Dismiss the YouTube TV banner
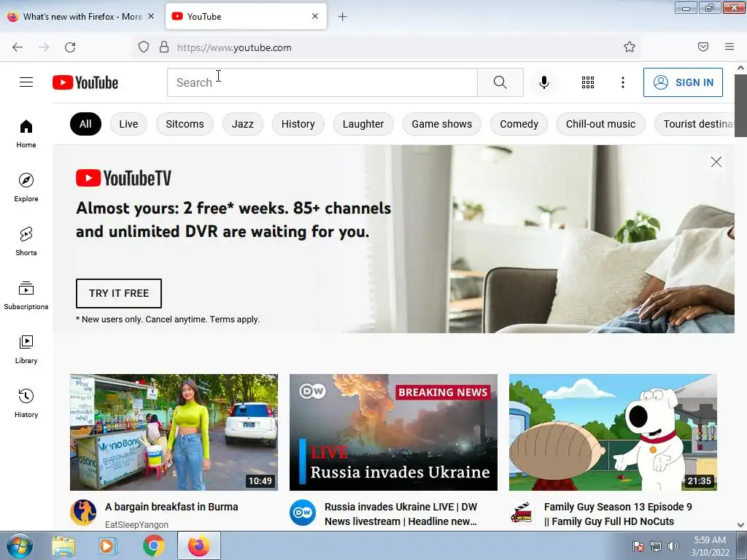 coord(716,162)
